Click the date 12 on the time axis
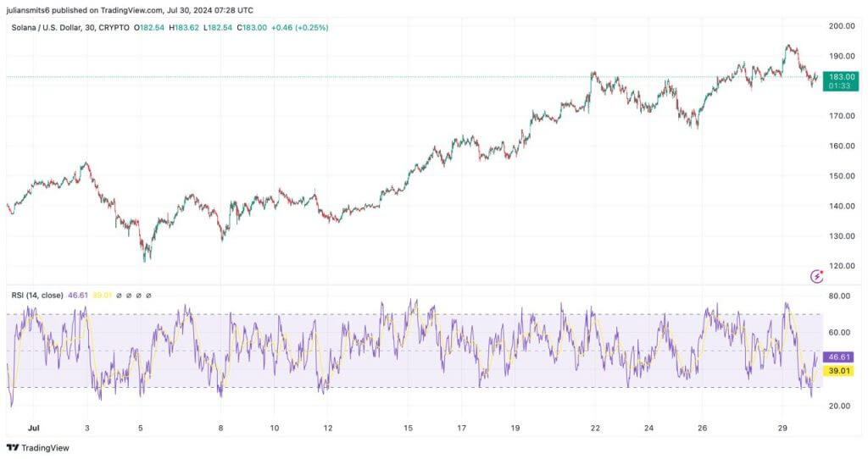The width and height of the screenshot is (868, 459). click(x=328, y=428)
